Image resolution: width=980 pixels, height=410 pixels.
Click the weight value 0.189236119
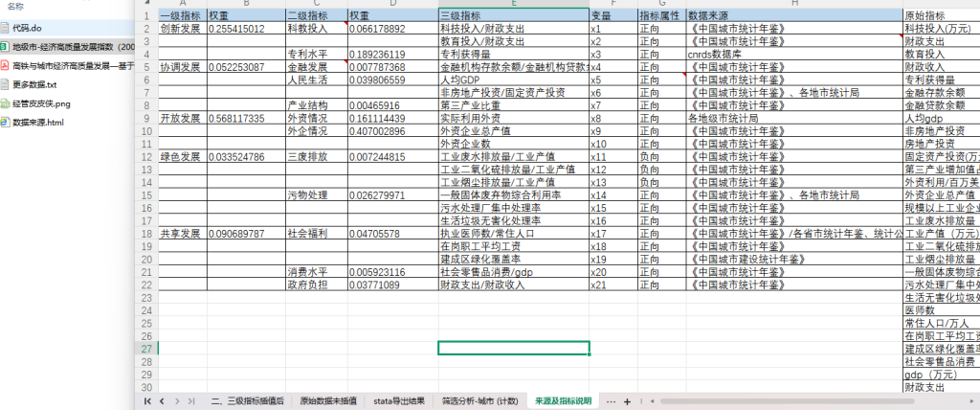(393, 55)
